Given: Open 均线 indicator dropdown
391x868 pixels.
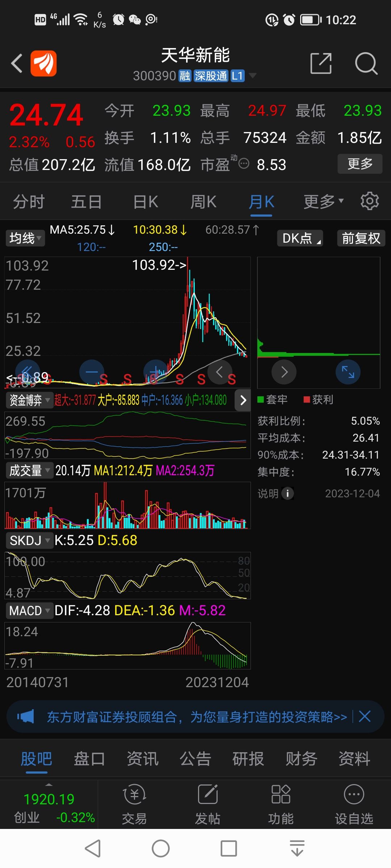Looking at the screenshot, I should tap(25, 238).
